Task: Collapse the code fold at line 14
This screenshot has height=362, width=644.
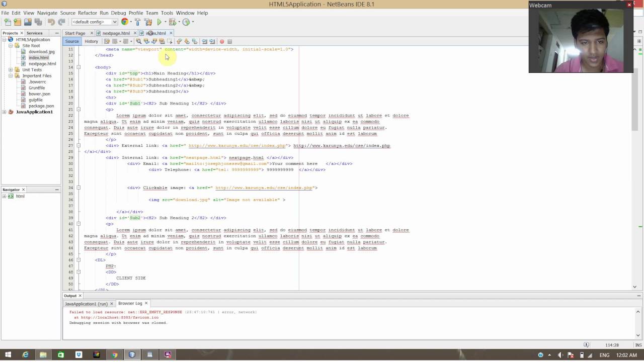Action: point(78,67)
